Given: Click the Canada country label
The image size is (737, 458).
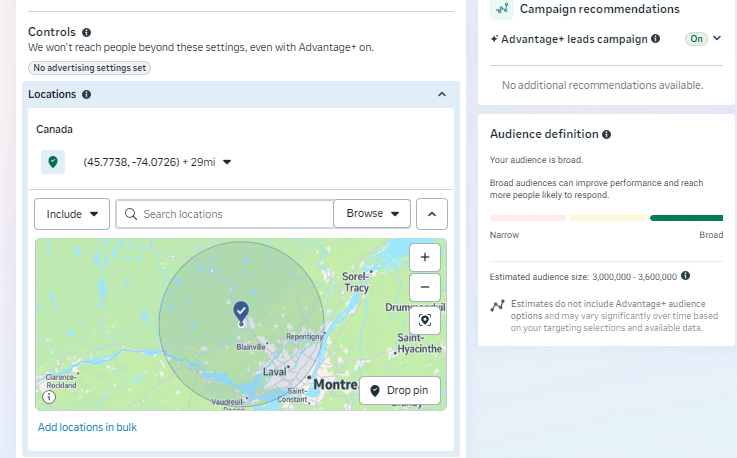Looking at the screenshot, I should click(x=55, y=129).
